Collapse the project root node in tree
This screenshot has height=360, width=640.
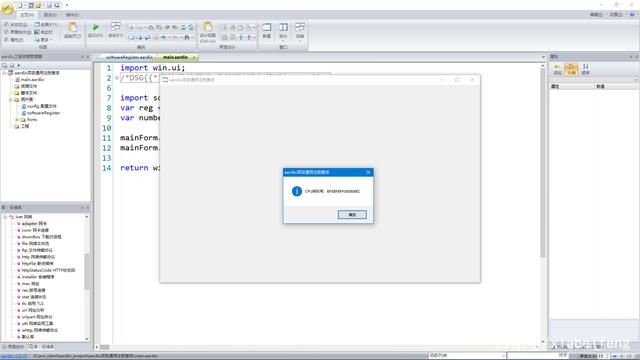click(x=4, y=73)
